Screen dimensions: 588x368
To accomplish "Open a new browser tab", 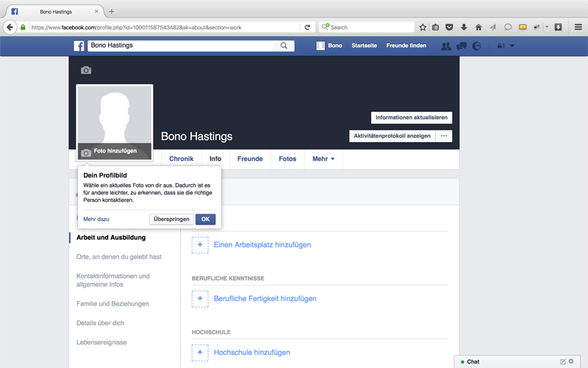I will (x=112, y=12).
